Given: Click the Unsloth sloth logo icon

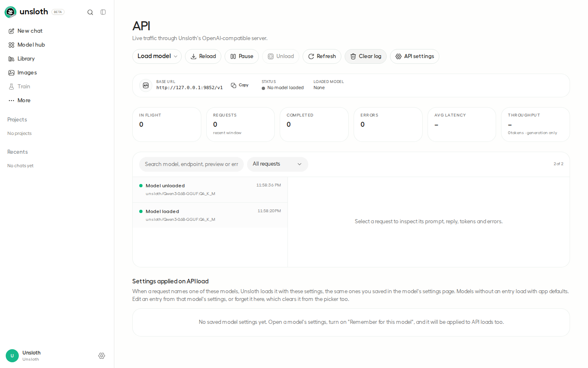Looking at the screenshot, I should click(10, 12).
